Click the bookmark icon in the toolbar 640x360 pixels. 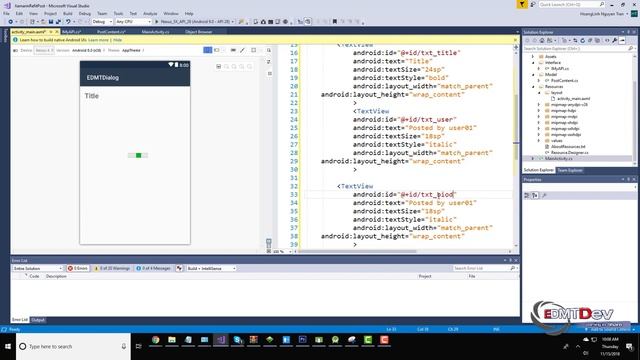[335, 22]
